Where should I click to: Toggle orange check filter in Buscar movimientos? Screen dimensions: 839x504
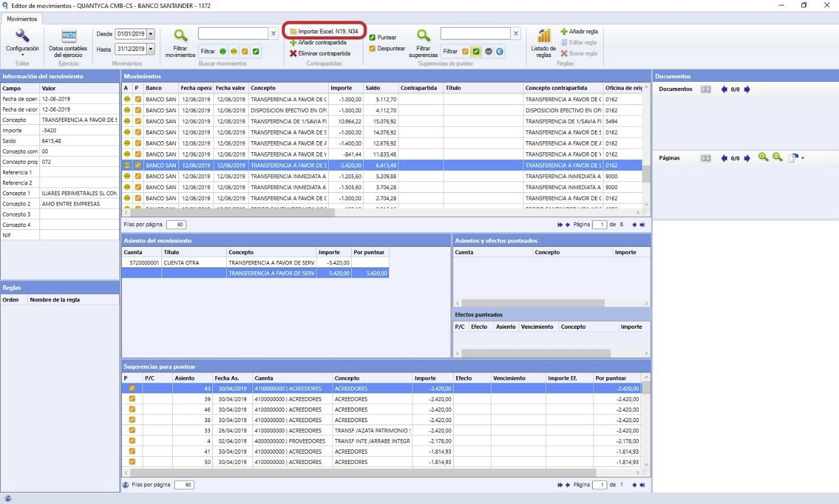pyautogui.click(x=245, y=52)
